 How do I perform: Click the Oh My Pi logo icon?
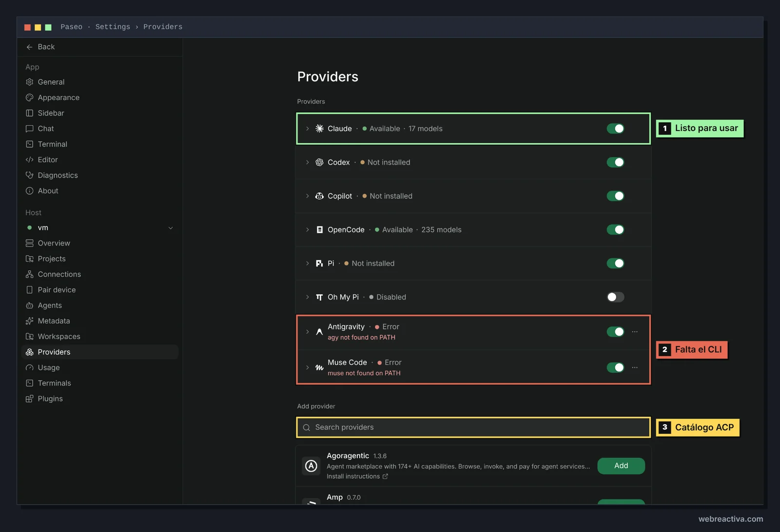319,297
